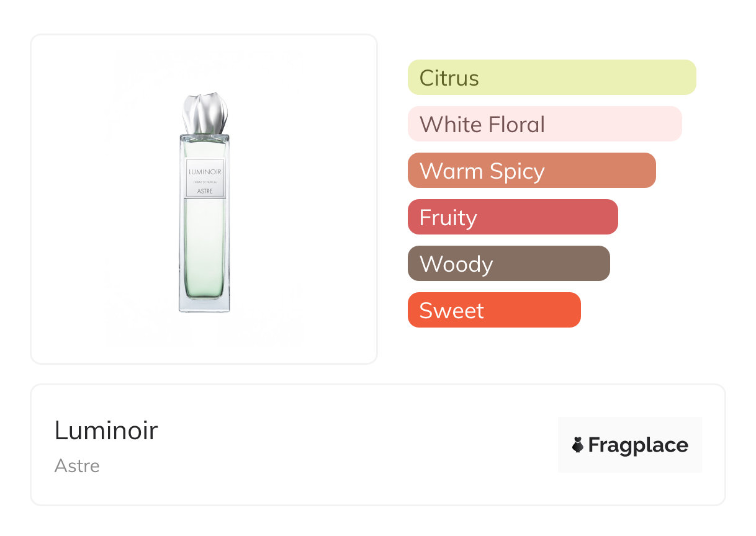Screen dimensions: 756x536
Task: Choose the Fruity accord bar
Action: pyautogui.click(x=512, y=217)
